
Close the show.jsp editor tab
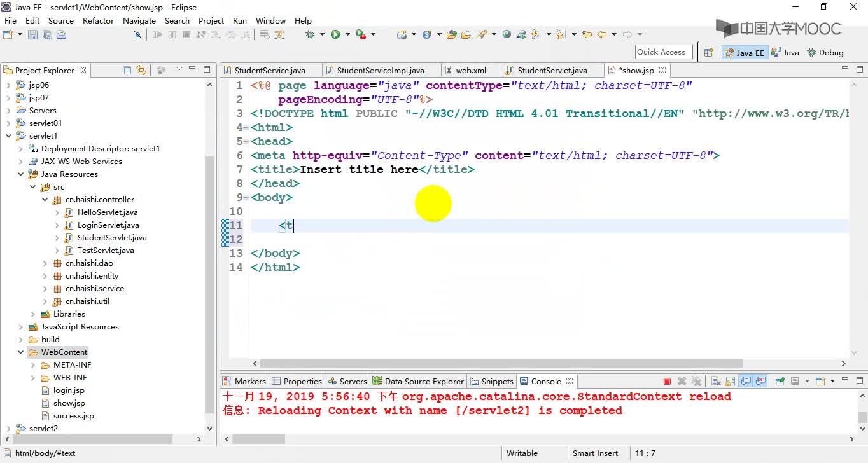[662, 70]
